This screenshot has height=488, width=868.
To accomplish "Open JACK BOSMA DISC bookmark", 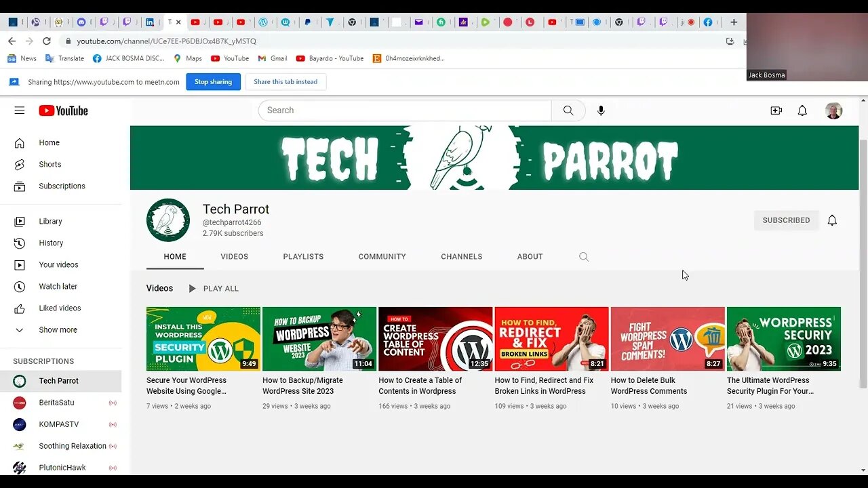I will tap(129, 58).
